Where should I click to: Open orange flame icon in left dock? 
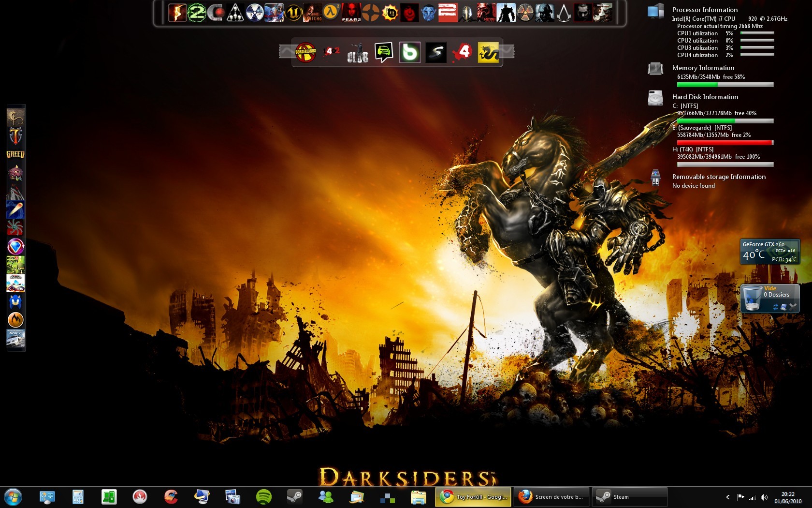click(x=15, y=320)
